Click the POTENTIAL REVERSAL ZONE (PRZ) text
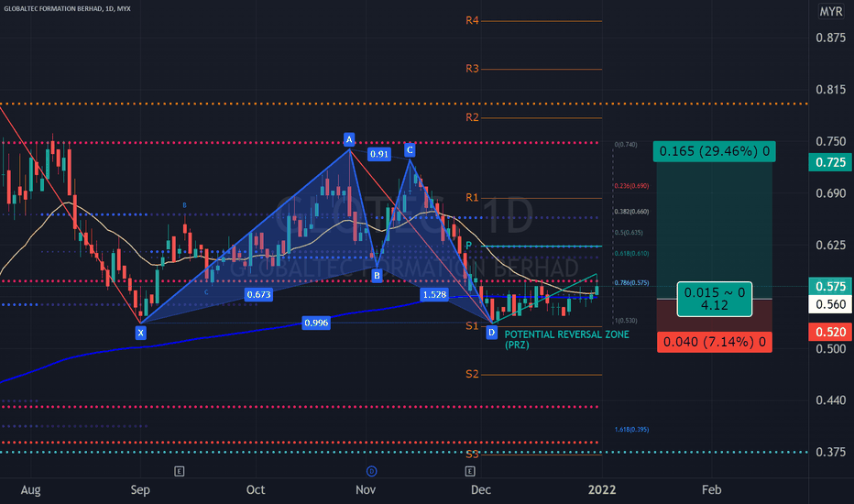854x504 pixels. coord(566,339)
